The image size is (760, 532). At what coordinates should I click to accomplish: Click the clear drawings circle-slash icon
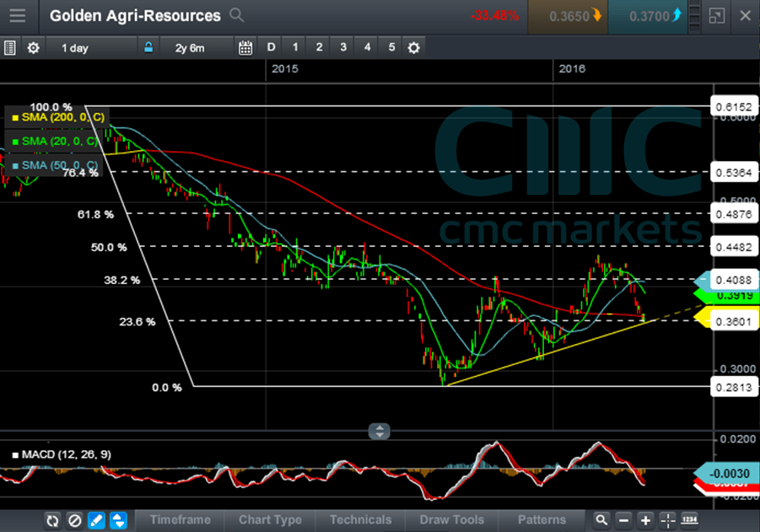(x=74, y=521)
